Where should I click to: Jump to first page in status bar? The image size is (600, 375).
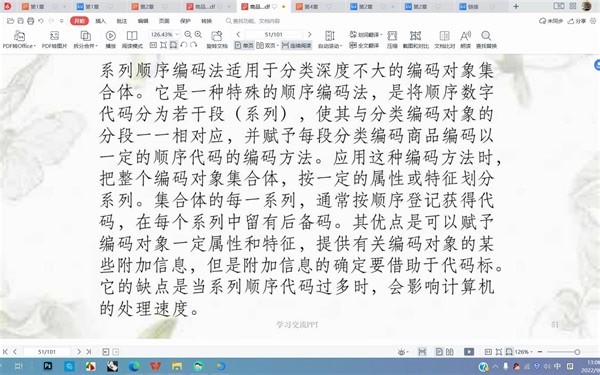[x=5, y=352]
